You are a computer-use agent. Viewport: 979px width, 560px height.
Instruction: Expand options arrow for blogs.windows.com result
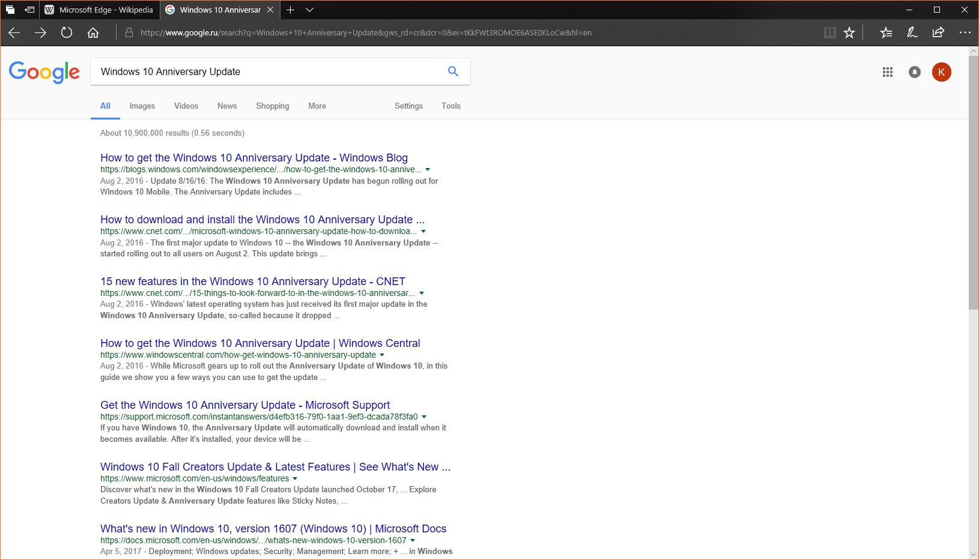pyautogui.click(x=428, y=170)
